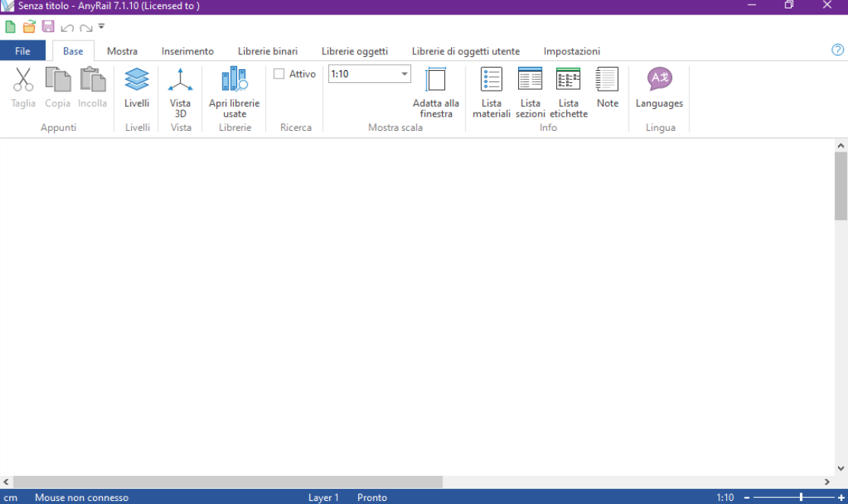Viewport: 848px width, 504px height.
Task: Click the horizontal scrollbar left arrow
Action: [x=6, y=482]
